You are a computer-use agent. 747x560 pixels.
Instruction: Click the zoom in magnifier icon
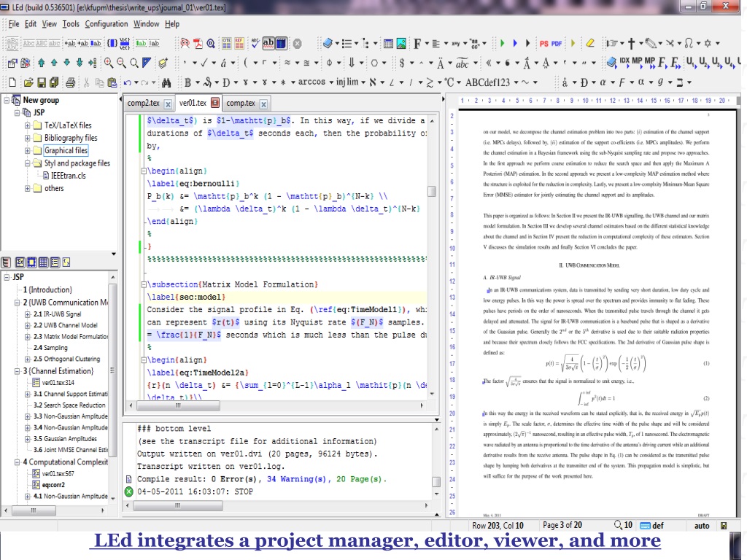(x=109, y=63)
